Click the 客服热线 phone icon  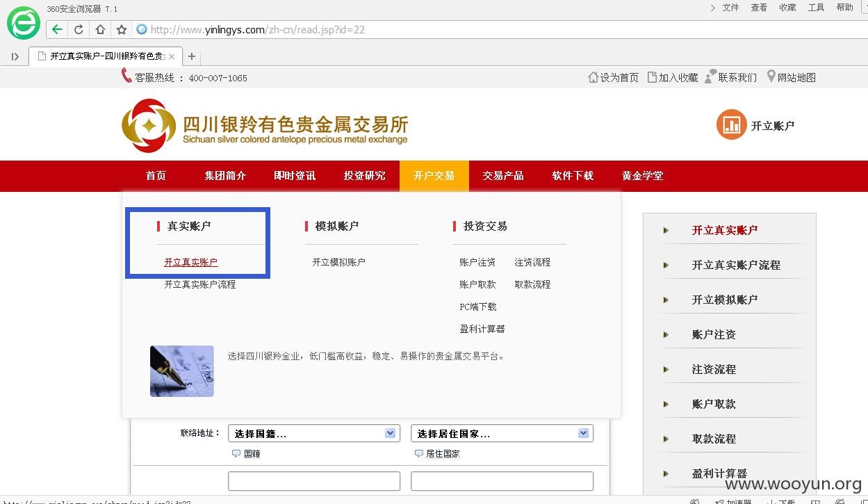[126, 76]
